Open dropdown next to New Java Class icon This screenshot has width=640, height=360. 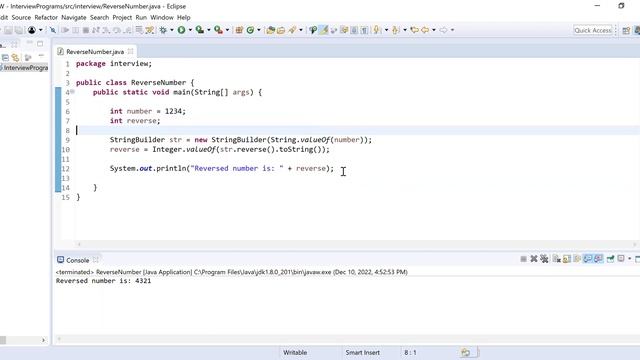(259, 30)
